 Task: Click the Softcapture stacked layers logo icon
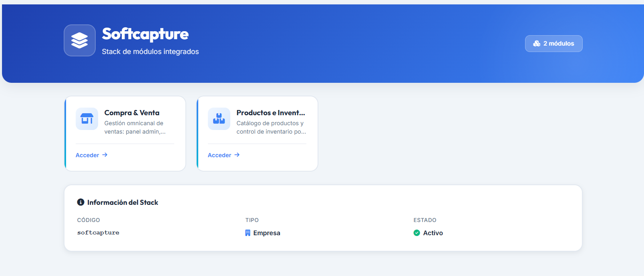click(80, 40)
